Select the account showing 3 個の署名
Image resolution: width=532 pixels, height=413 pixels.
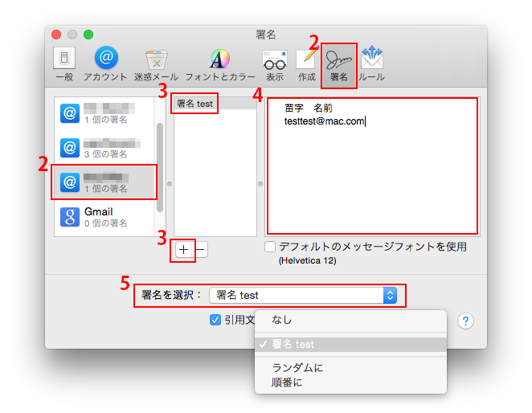(x=105, y=149)
